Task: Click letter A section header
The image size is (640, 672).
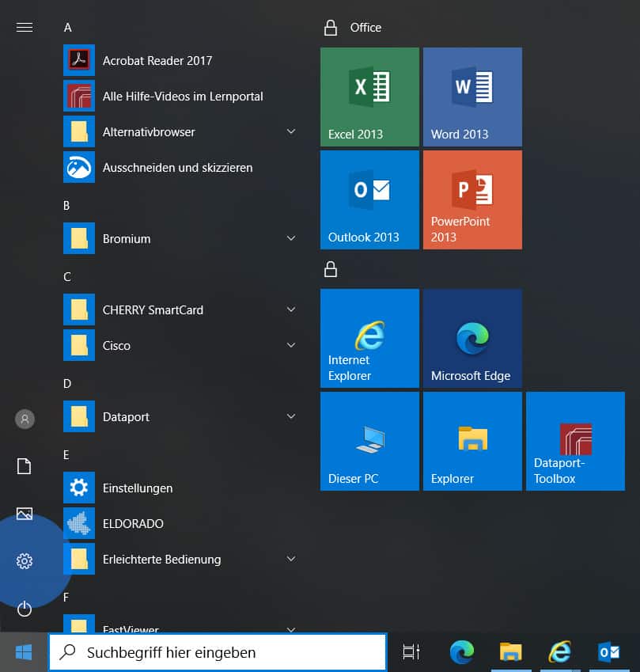Action: pyautogui.click(x=68, y=28)
